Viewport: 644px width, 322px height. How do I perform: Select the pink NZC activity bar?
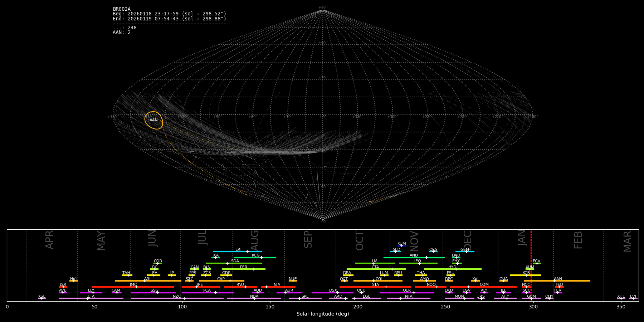pos(177,298)
